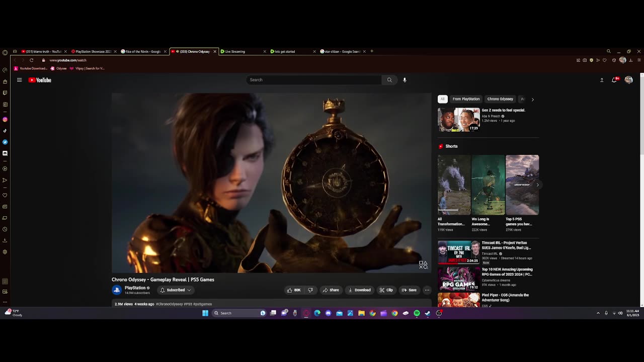Expand the Subscribed notification dropdown

click(x=176, y=290)
